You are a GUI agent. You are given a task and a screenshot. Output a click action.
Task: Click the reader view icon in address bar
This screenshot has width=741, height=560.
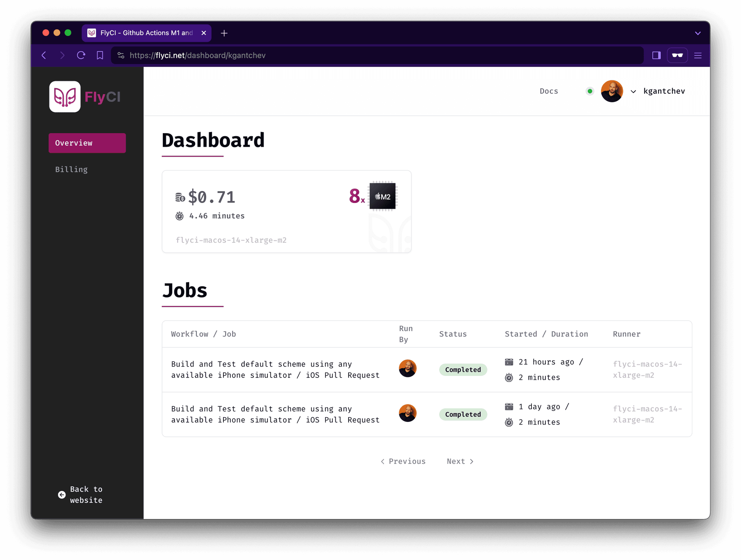tap(677, 55)
